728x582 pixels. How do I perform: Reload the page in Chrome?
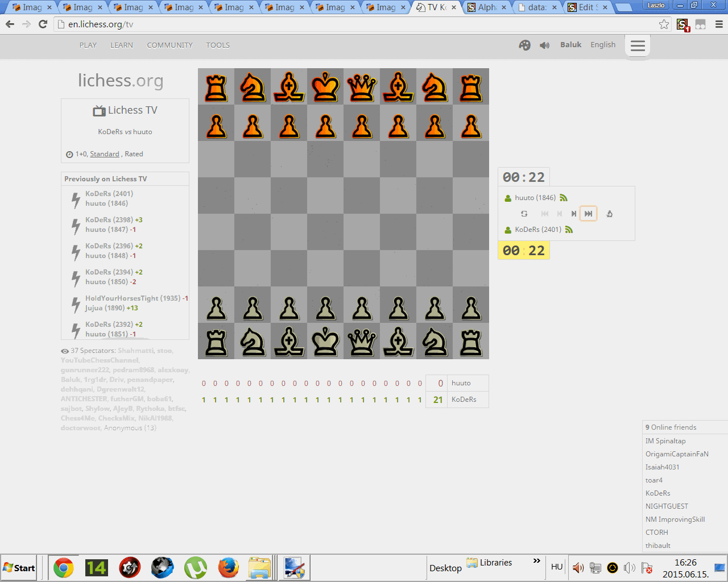[43, 24]
